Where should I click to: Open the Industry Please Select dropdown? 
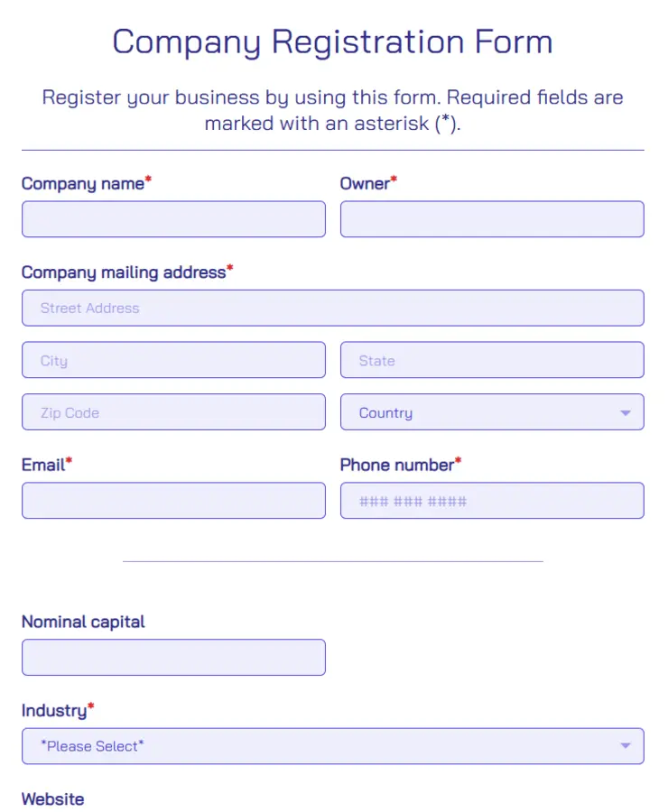point(333,746)
